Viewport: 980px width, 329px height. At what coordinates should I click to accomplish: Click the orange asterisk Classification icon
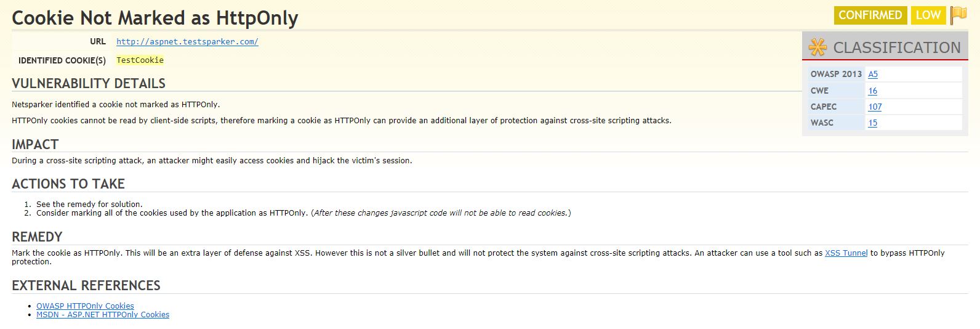[x=817, y=47]
